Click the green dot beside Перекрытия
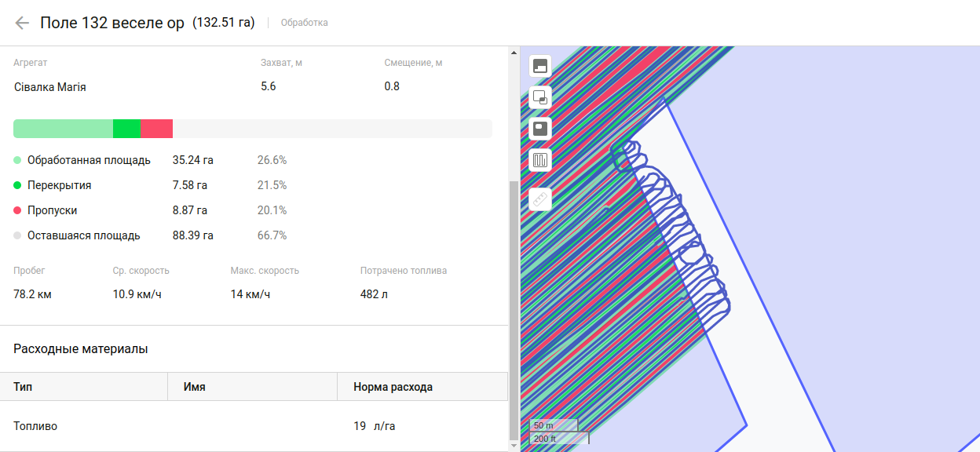 (x=17, y=186)
